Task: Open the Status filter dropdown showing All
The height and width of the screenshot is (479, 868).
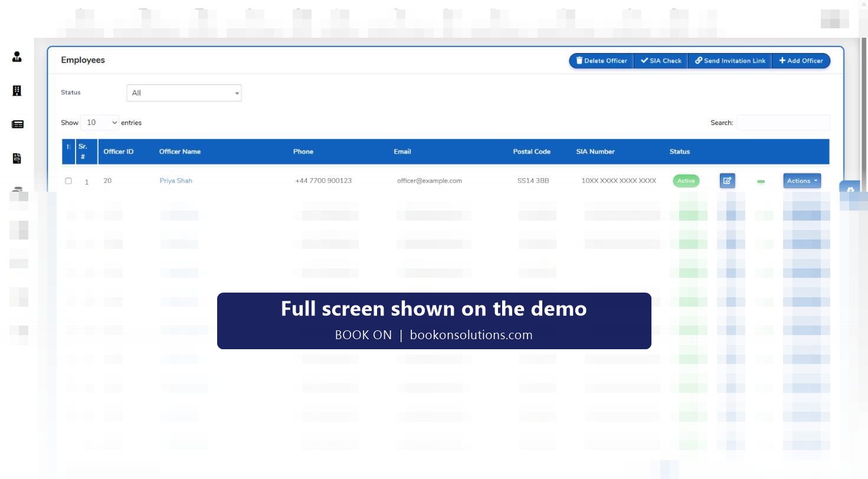Action: coord(184,93)
